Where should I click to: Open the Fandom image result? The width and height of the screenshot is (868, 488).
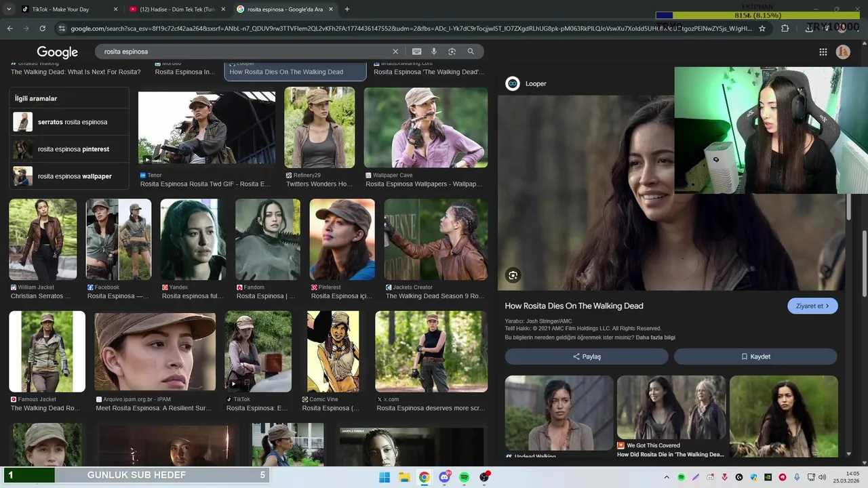[x=268, y=239]
